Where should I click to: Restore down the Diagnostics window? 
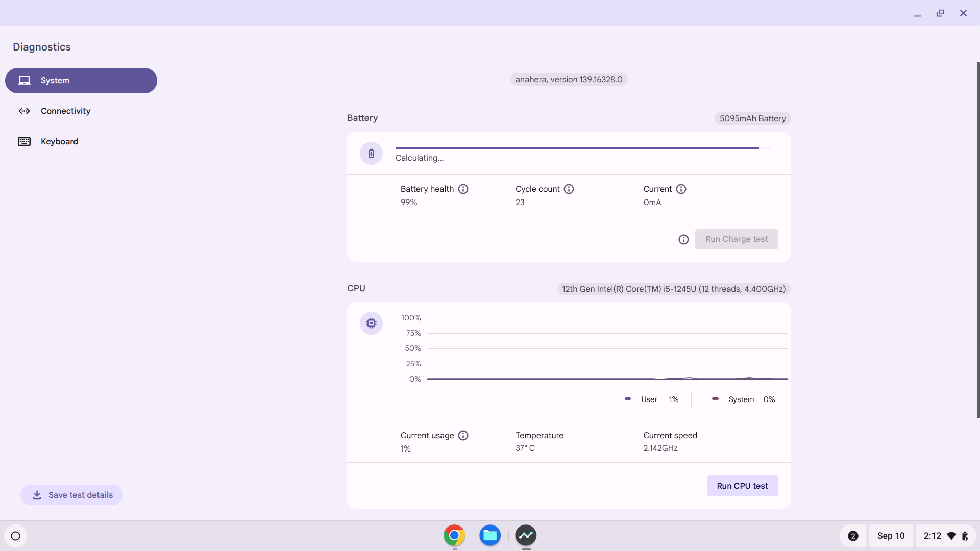tap(940, 13)
